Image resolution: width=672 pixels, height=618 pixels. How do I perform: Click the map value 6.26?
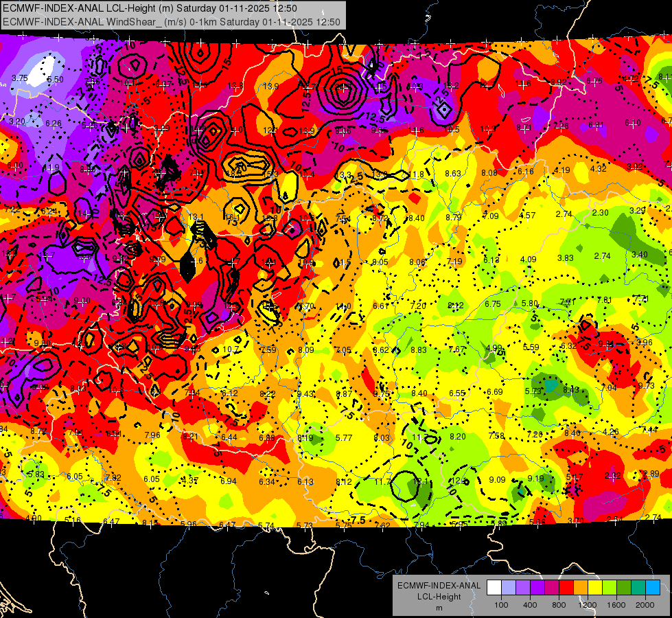pyautogui.click(x=54, y=123)
